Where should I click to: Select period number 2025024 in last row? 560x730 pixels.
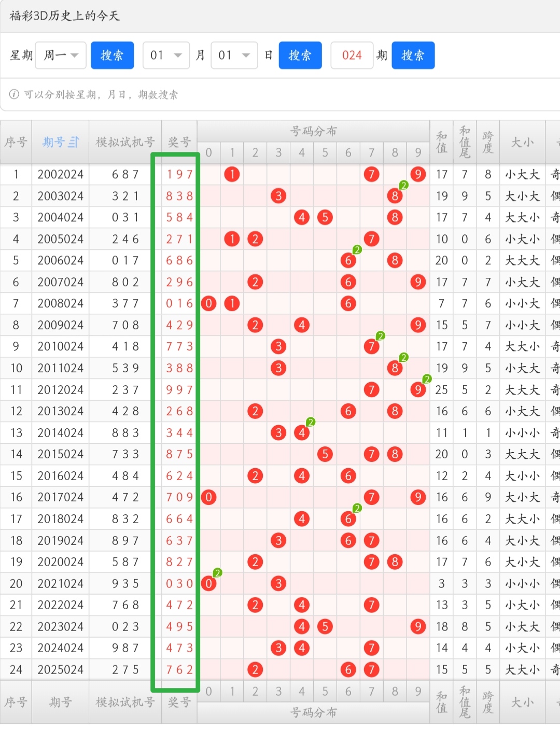[60, 669]
